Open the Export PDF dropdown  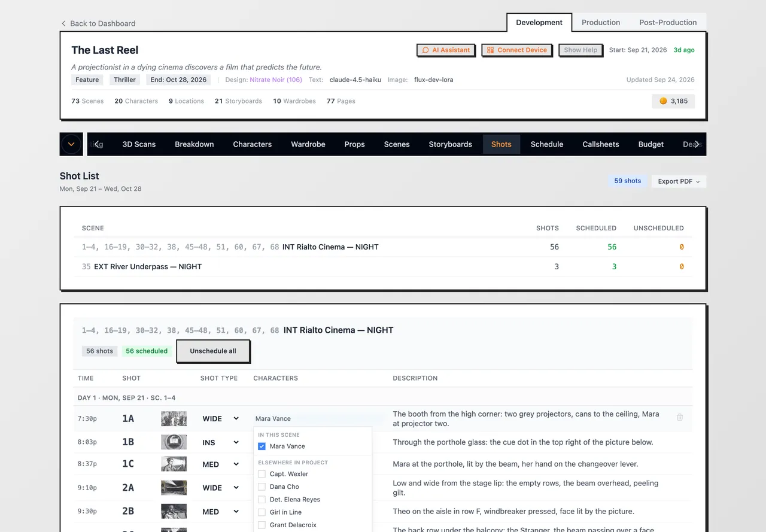tap(679, 181)
